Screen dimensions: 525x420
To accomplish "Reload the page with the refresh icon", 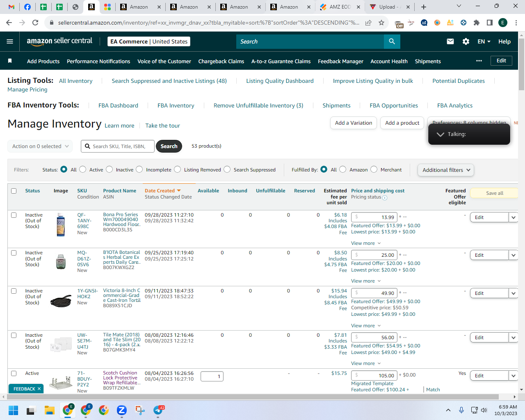I will [x=35, y=23].
